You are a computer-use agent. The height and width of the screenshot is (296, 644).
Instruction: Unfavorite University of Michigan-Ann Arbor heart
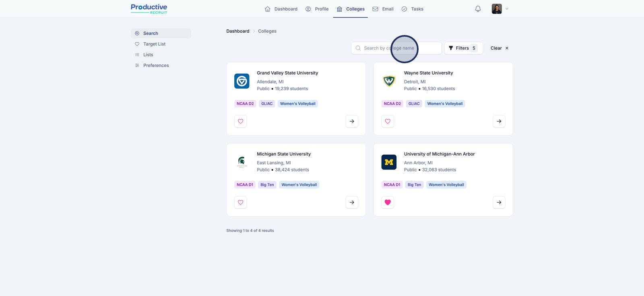click(x=388, y=202)
